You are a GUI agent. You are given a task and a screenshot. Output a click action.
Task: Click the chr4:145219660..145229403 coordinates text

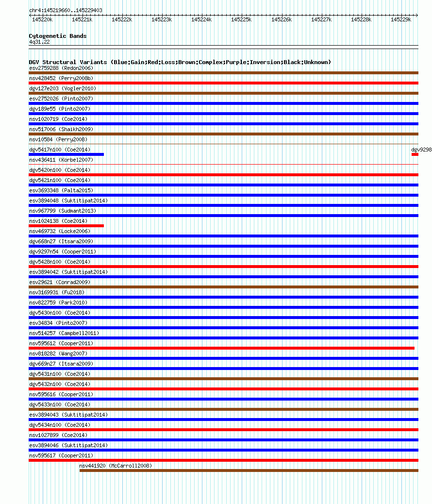(66, 10)
